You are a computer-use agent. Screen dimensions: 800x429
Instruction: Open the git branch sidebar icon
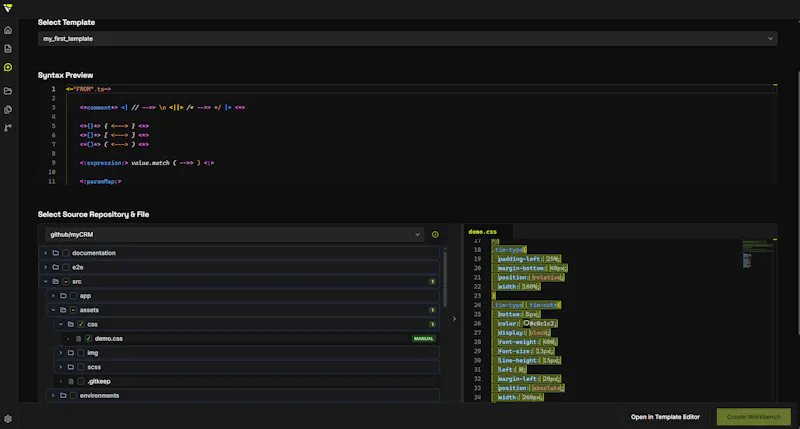(8, 128)
